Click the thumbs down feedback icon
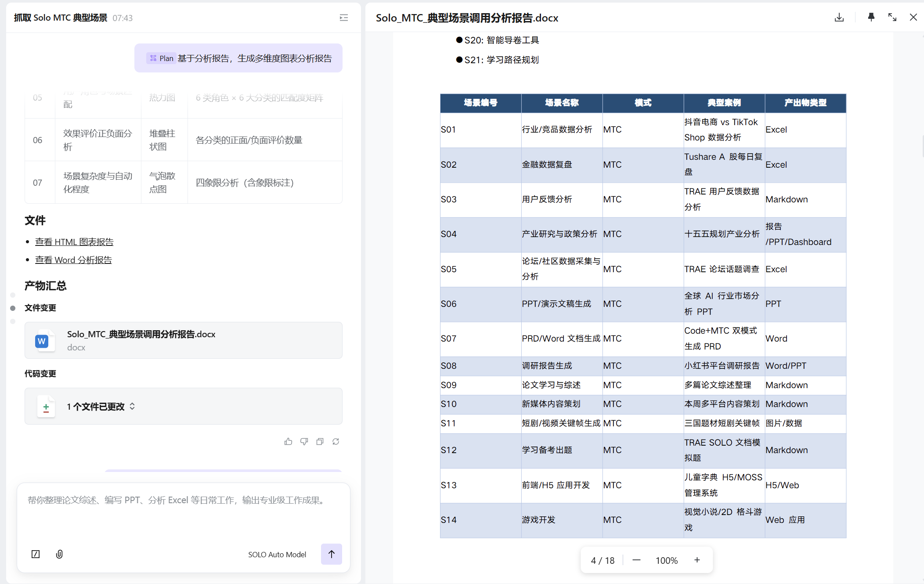 point(304,442)
